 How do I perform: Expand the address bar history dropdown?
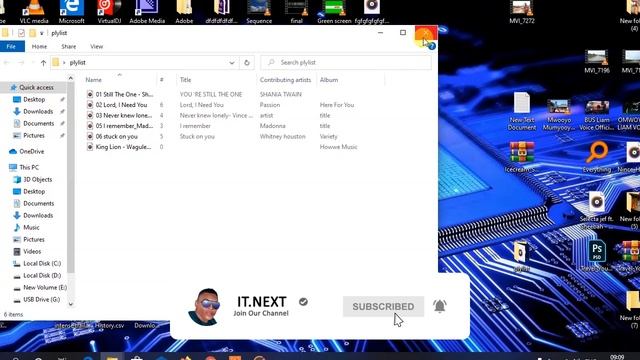[231, 62]
